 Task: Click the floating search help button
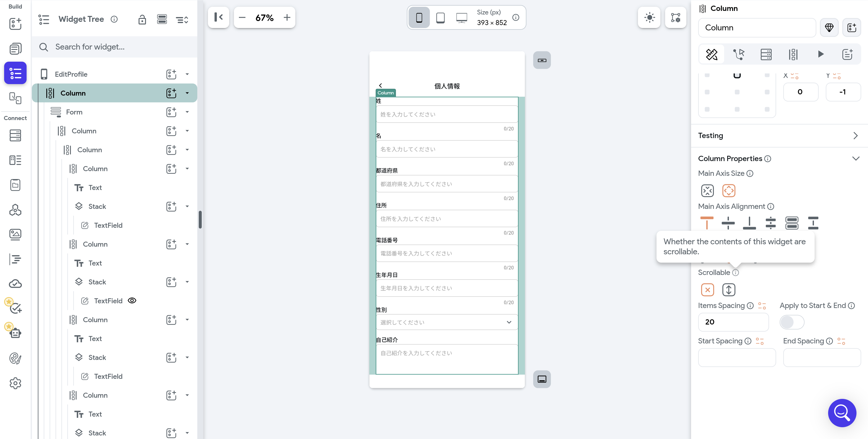[841, 413]
